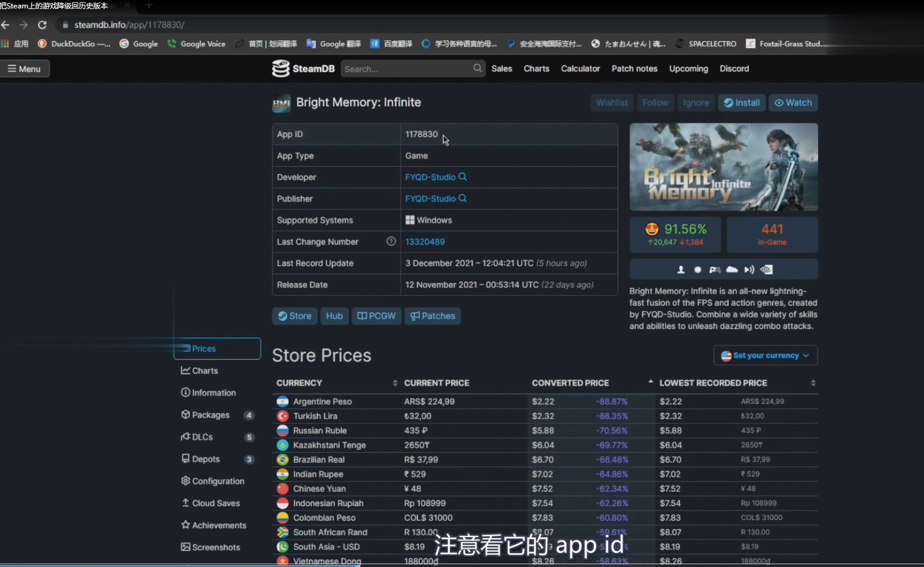Click the 441 In-Game counter

coord(772,235)
